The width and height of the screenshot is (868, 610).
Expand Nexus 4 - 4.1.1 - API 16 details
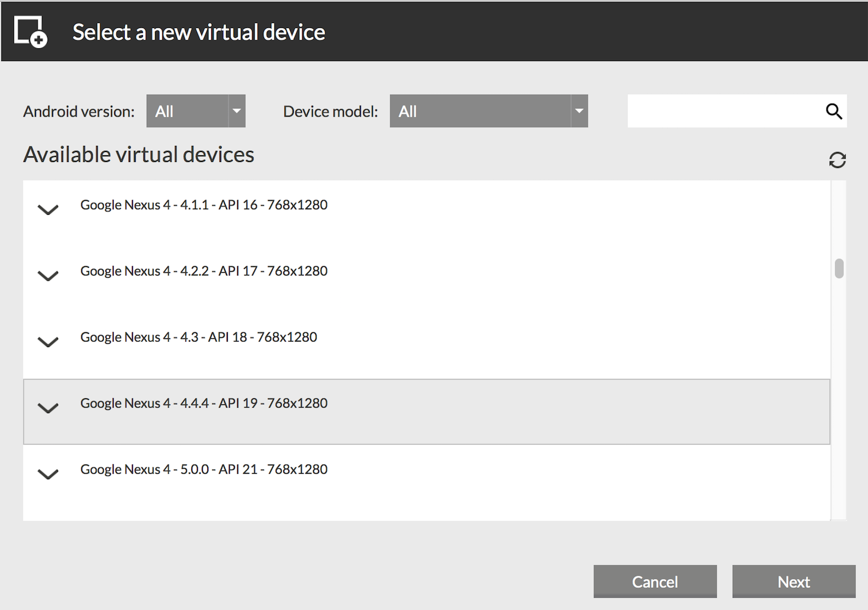coord(48,210)
